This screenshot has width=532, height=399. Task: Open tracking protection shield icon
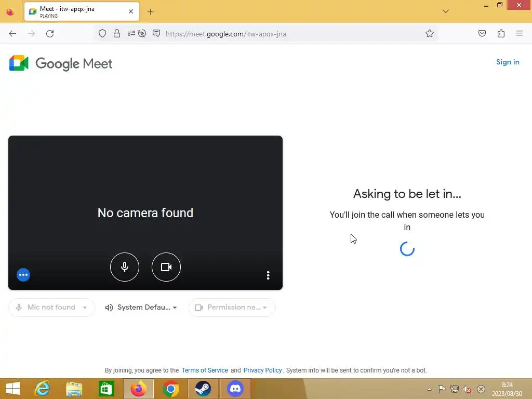(102, 33)
